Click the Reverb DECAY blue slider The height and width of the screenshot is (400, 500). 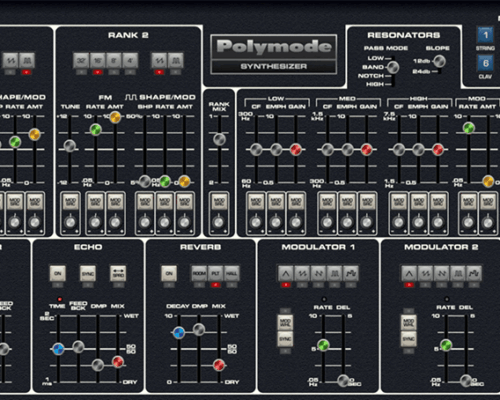coord(179,332)
